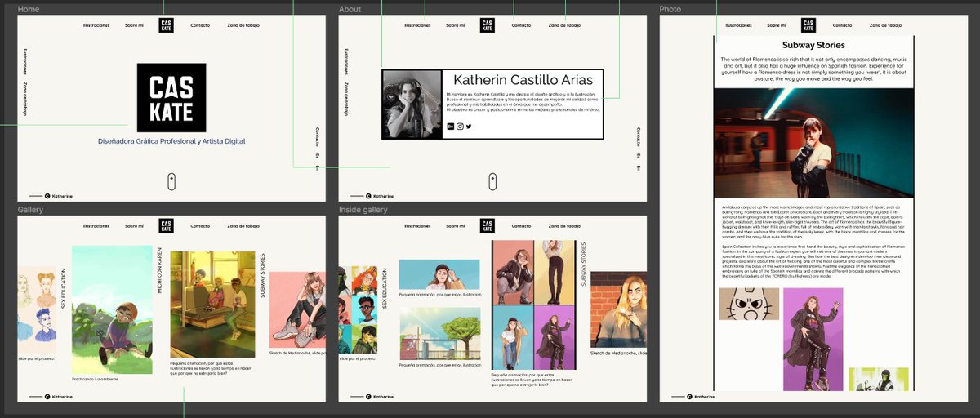Select the subway station photo on Photo artboard
The width and height of the screenshot is (980, 418).
click(x=813, y=143)
